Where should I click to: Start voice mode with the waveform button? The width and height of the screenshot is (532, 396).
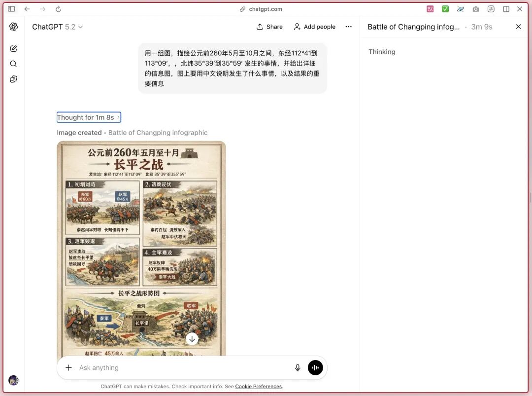tap(315, 367)
